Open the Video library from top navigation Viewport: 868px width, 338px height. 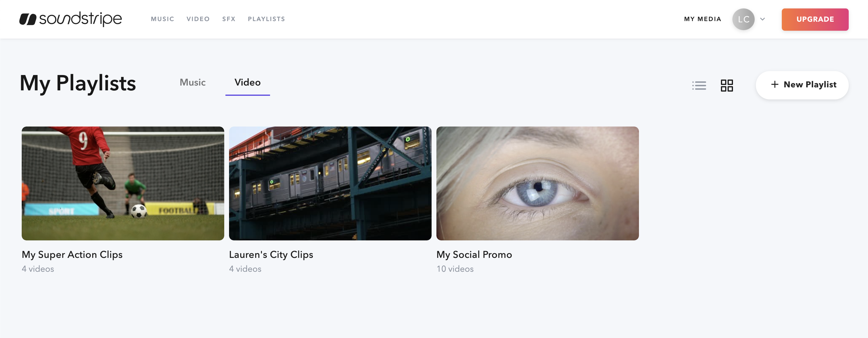click(199, 19)
